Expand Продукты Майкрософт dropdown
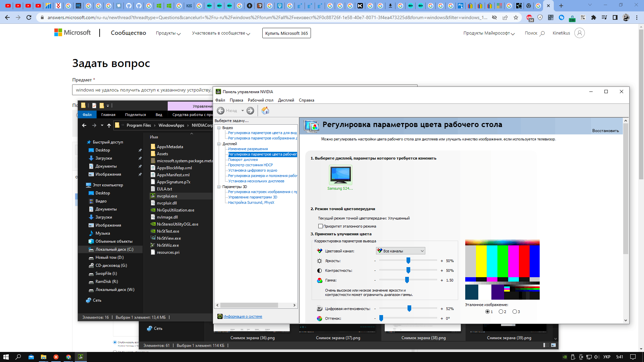The width and height of the screenshot is (644, 362). [489, 33]
